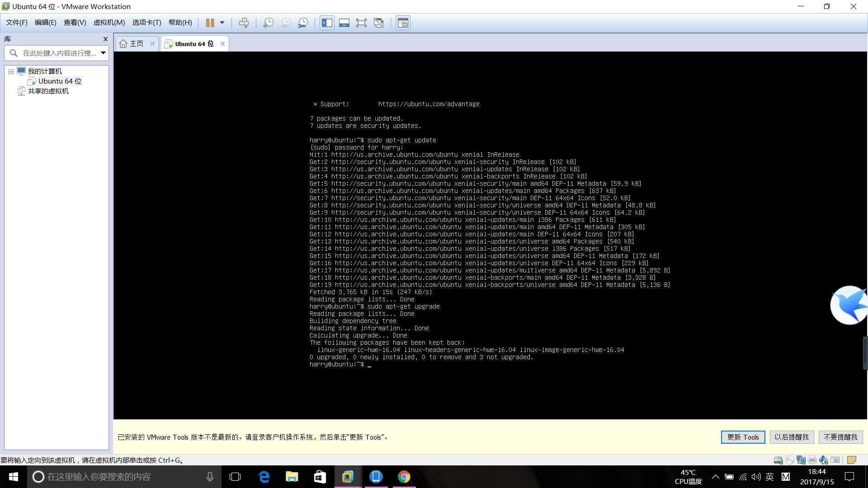Expand the library search dropdown arrow

104,53
